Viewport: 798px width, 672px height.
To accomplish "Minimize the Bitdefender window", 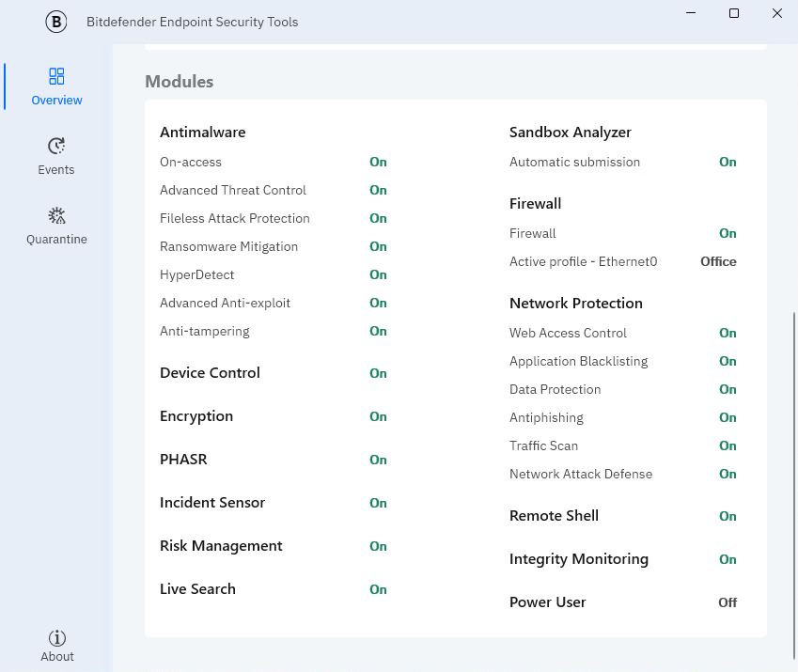I will tap(691, 13).
